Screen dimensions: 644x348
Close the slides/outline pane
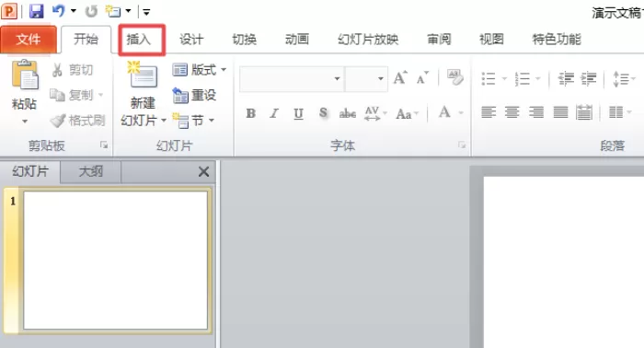(203, 172)
